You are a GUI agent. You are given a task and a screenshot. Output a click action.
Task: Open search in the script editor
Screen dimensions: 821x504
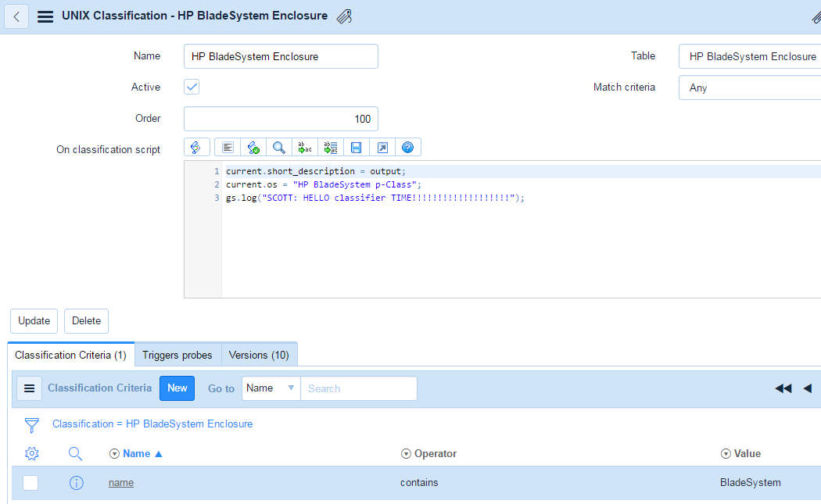click(x=278, y=147)
